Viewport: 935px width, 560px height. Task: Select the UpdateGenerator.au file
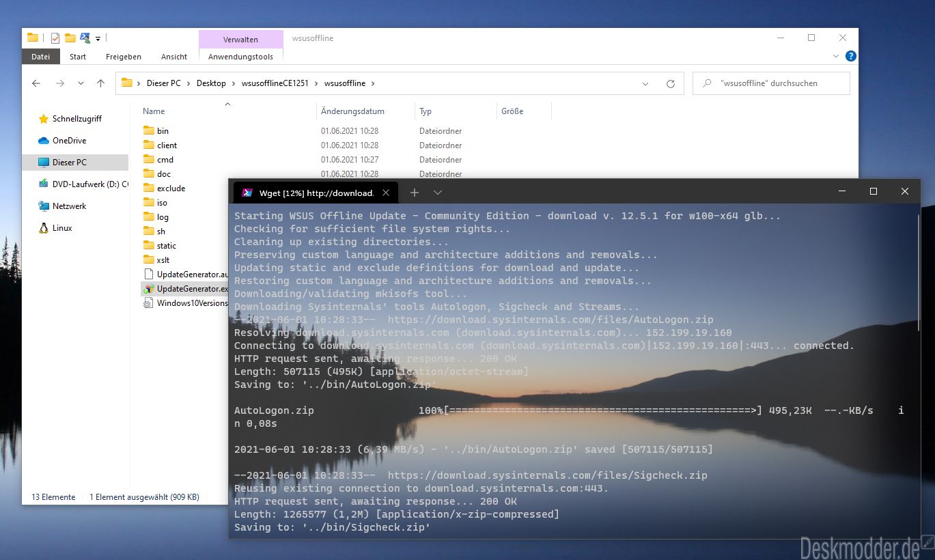tap(184, 275)
